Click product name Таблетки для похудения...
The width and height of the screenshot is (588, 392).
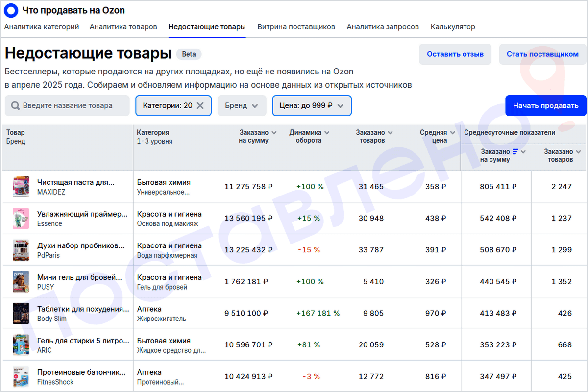click(x=83, y=309)
